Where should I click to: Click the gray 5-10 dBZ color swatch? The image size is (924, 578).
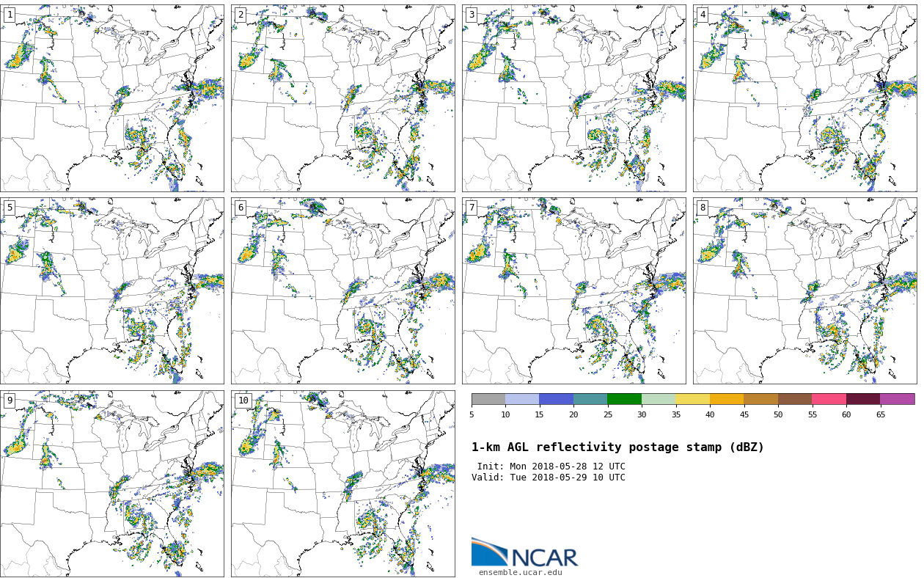[488, 399]
